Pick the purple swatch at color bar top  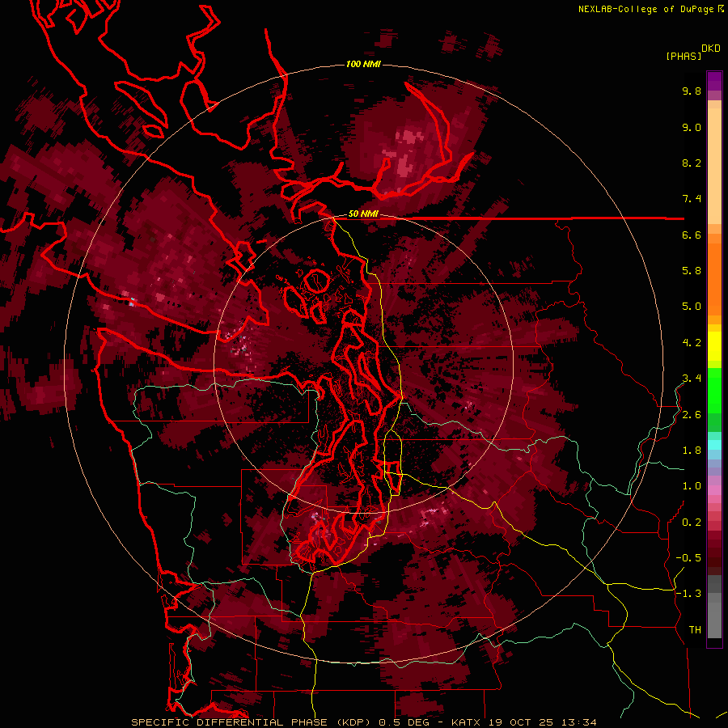click(x=714, y=81)
